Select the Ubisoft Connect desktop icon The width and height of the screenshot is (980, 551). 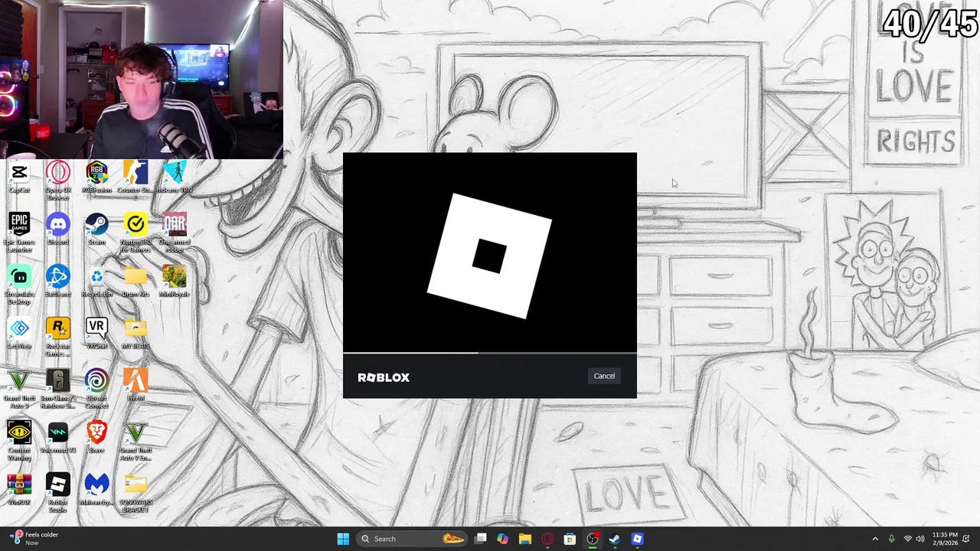[x=96, y=390]
